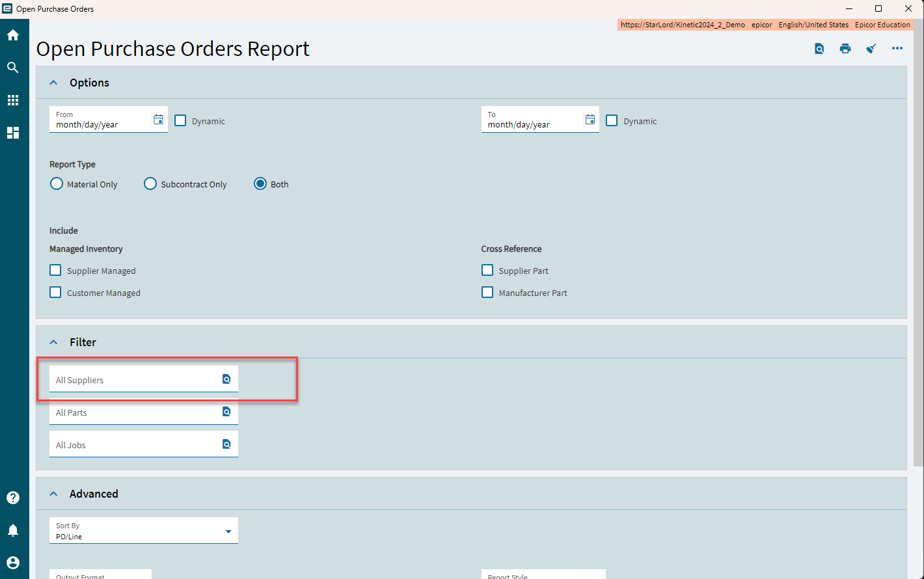Open the apps grid menu icon
924x579 pixels.
(x=13, y=100)
